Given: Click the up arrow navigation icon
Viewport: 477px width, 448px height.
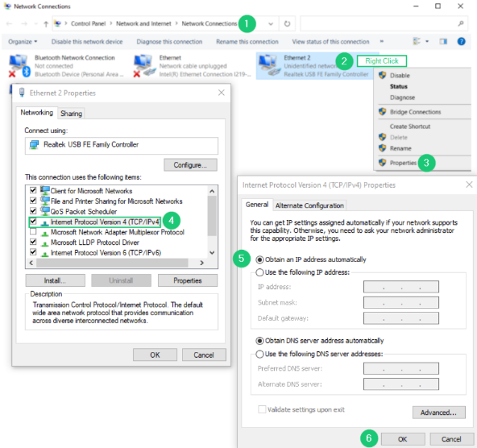Looking at the screenshot, I should coord(46,23).
